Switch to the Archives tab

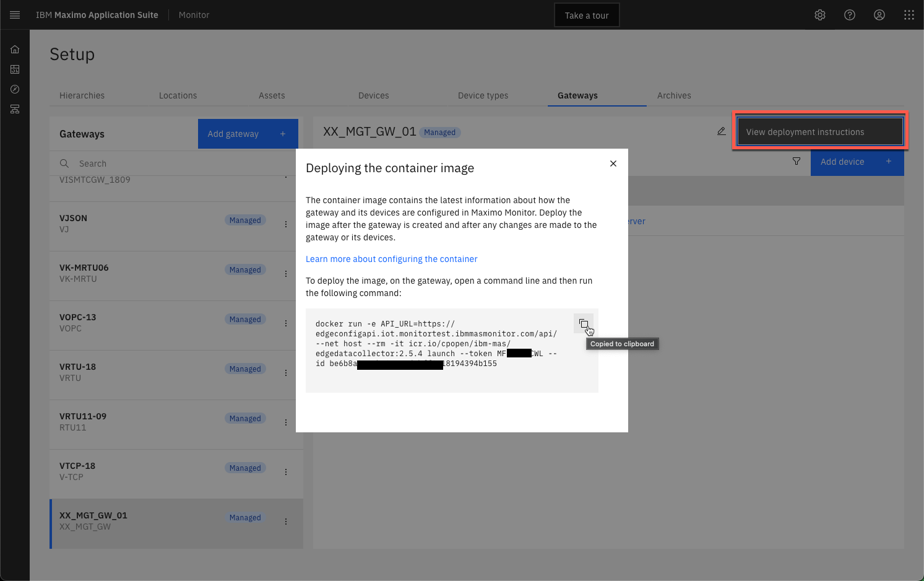(x=674, y=95)
